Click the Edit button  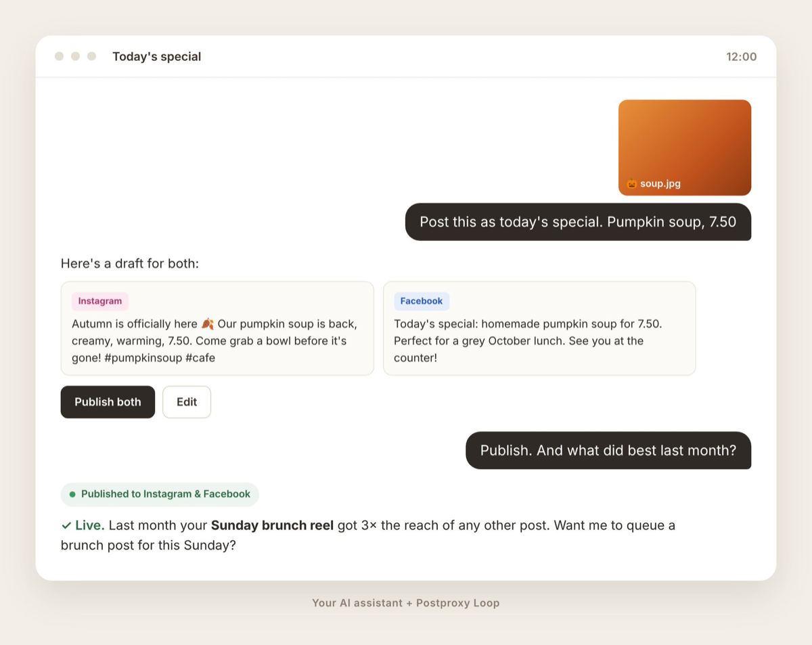pos(187,402)
